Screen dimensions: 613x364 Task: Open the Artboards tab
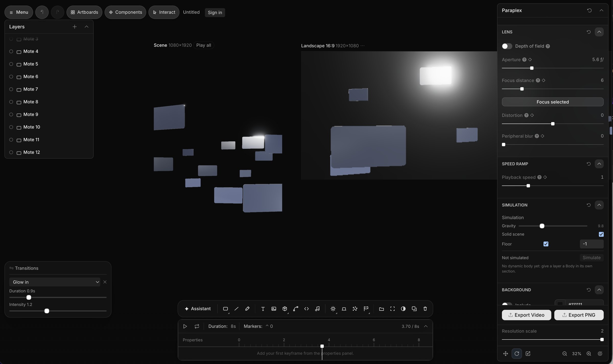coord(84,12)
